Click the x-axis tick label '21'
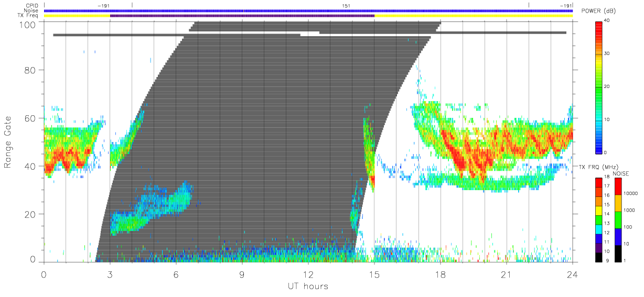This screenshot has height=297, width=644. point(506,274)
